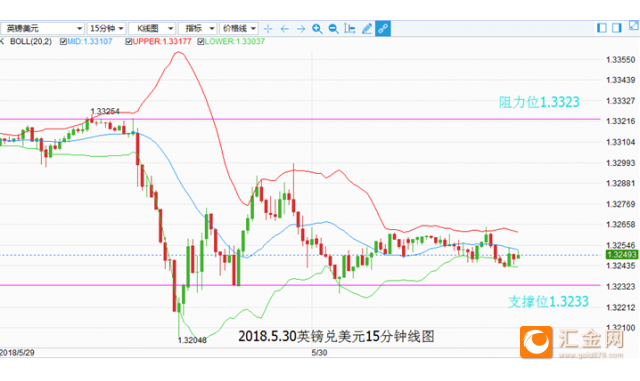Click the 支撑位1.3233 support annotation
This screenshot has width=640, height=381.
[548, 302]
